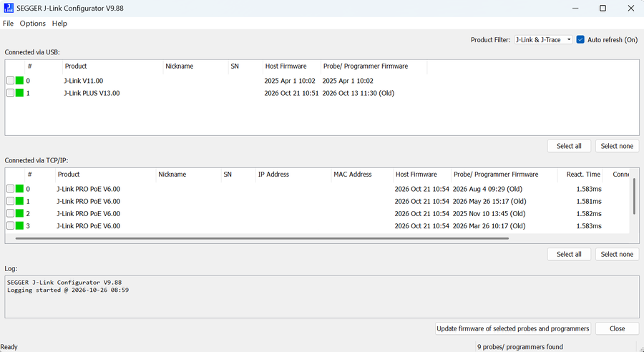Click status text '9 probes/ programmers found'
This screenshot has width=644, height=352.
(520, 347)
